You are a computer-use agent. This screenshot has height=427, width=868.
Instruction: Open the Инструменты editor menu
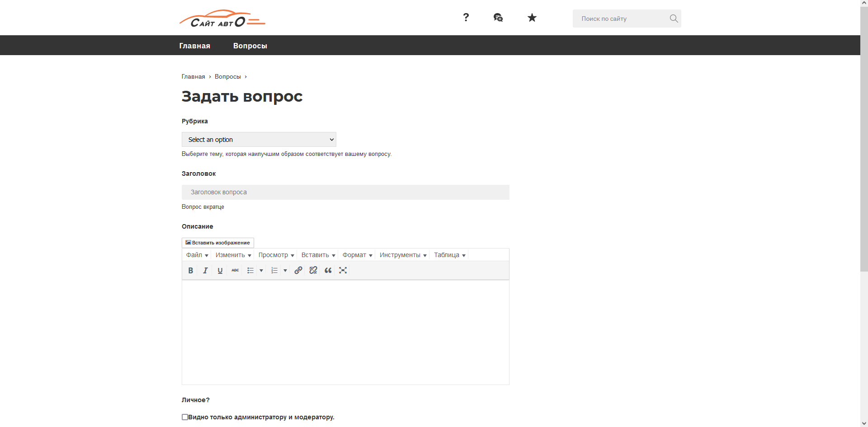click(403, 255)
